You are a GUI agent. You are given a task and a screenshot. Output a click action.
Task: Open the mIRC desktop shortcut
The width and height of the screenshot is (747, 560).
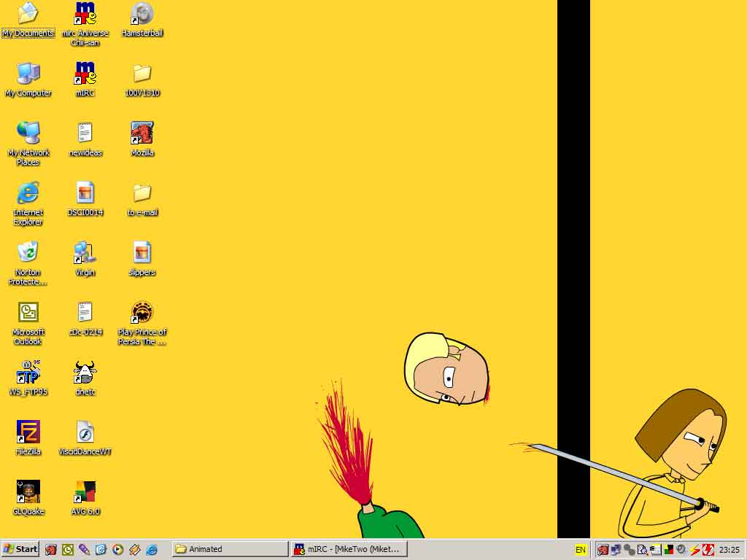click(x=85, y=74)
